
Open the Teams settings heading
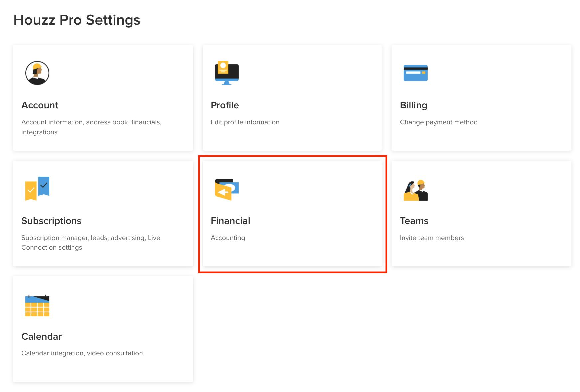point(414,221)
